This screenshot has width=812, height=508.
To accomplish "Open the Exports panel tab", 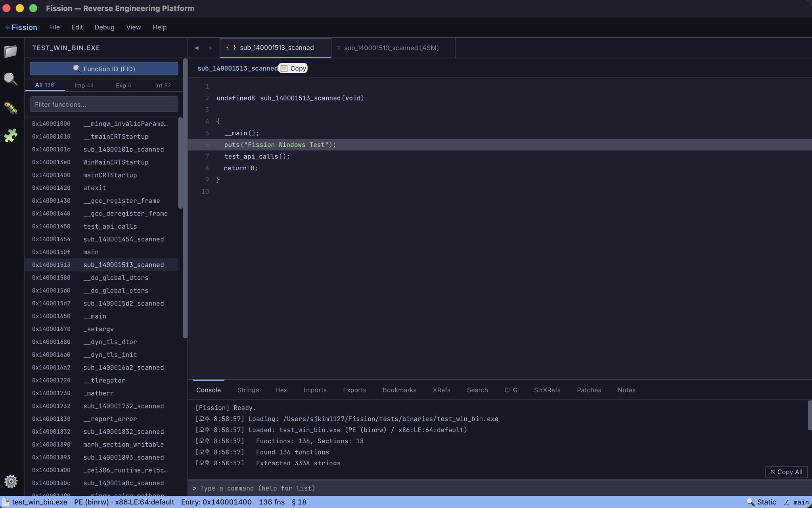I will (x=354, y=390).
